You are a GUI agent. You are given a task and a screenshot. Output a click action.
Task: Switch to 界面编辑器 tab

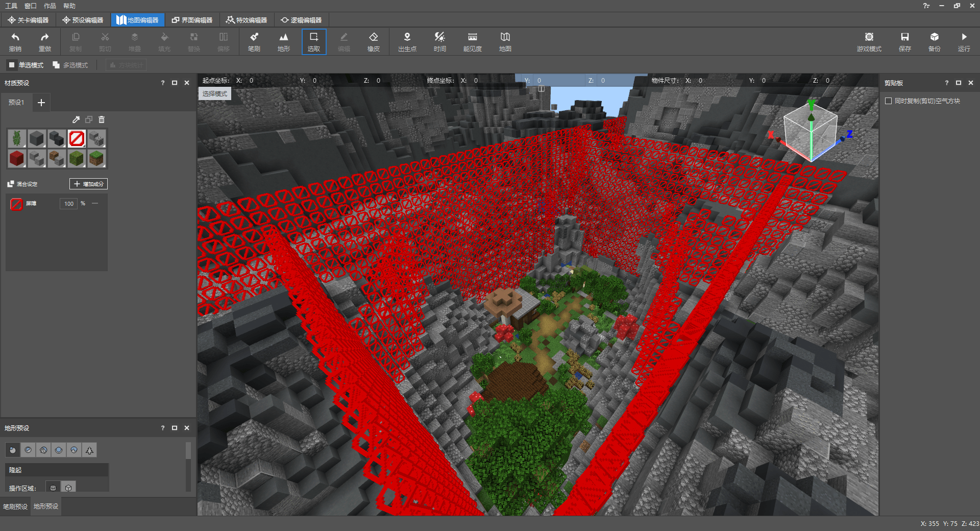(x=192, y=20)
